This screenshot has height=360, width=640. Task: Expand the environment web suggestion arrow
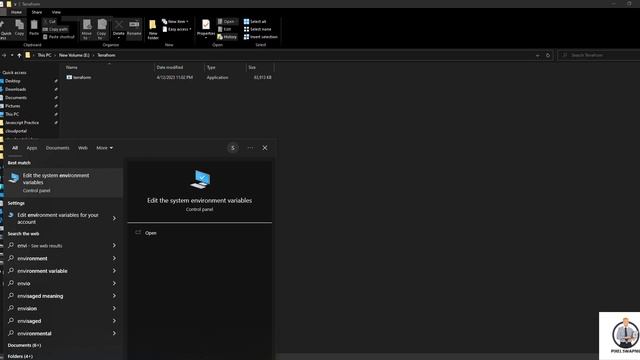114,258
